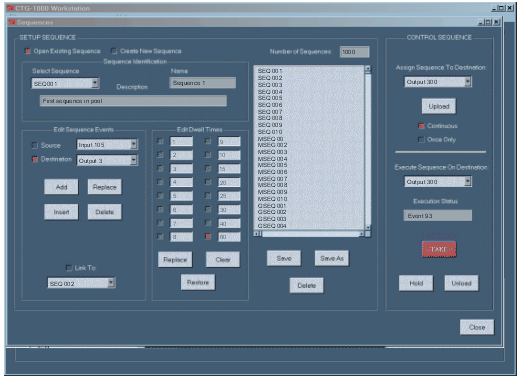Click the Unload button
517x376 pixels.
point(461,283)
